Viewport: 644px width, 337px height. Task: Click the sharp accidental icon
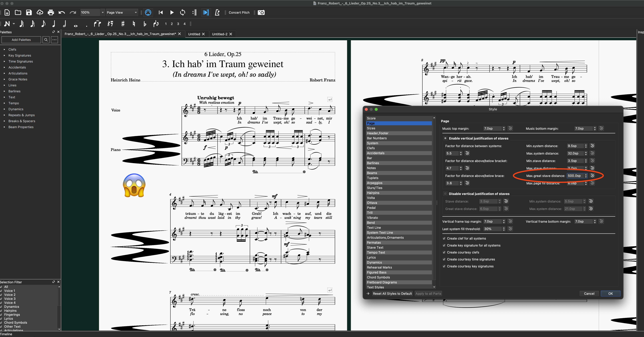point(122,23)
